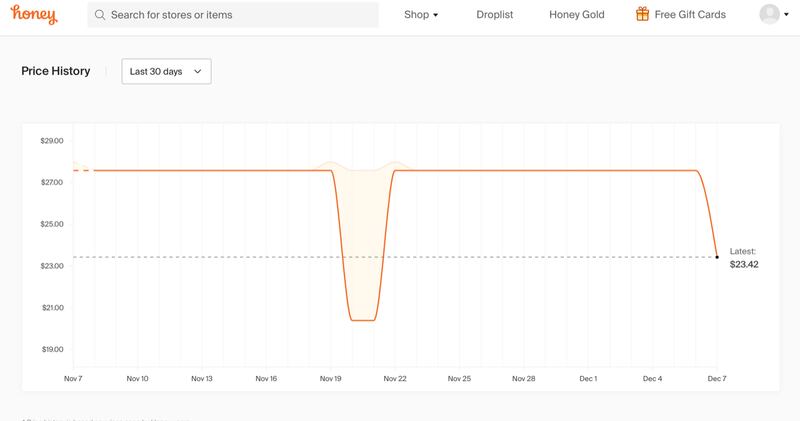Select the latest price point dot on chart
The width and height of the screenshot is (800, 421).
click(x=717, y=257)
